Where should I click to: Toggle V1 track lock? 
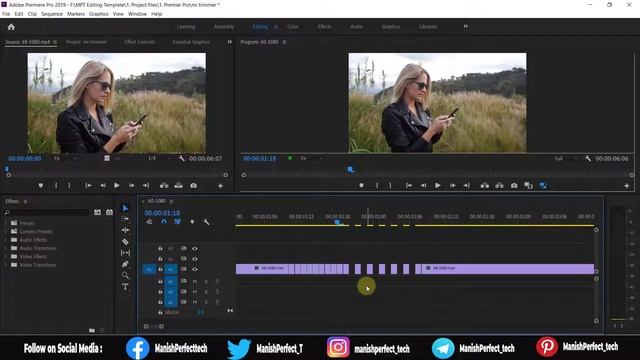[x=160, y=269]
